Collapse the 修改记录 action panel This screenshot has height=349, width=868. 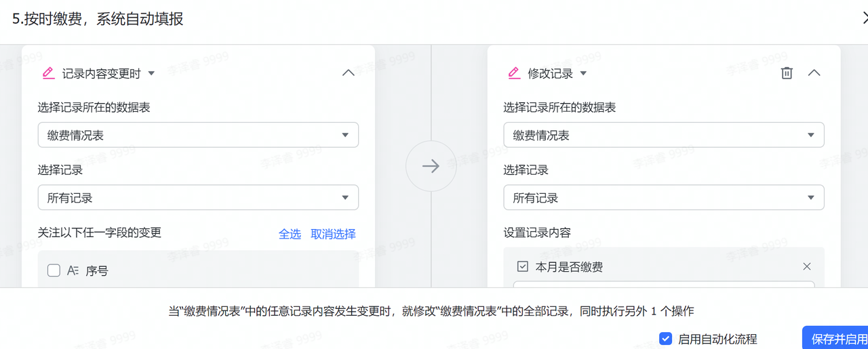pos(814,73)
